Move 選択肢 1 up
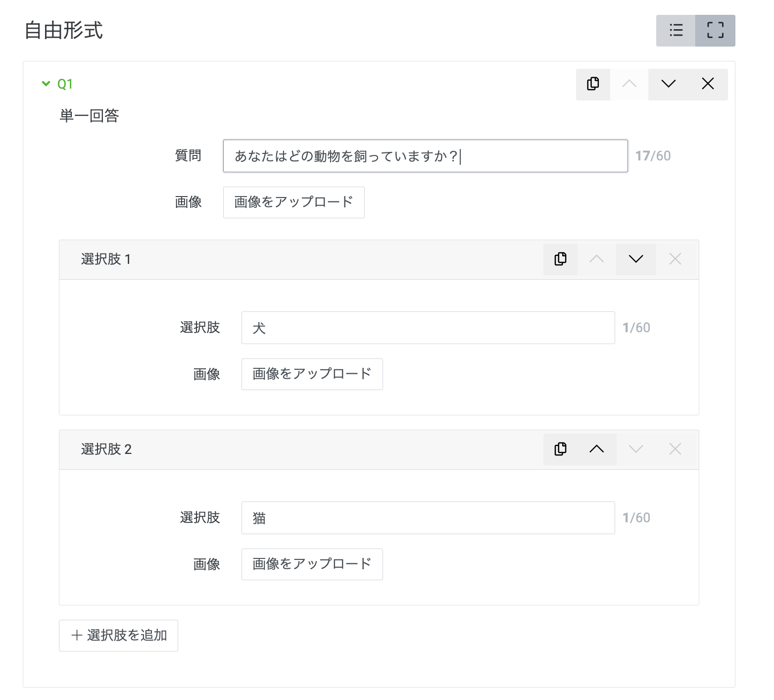Image resolution: width=774 pixels, height=700 pixels. point(597,259)
